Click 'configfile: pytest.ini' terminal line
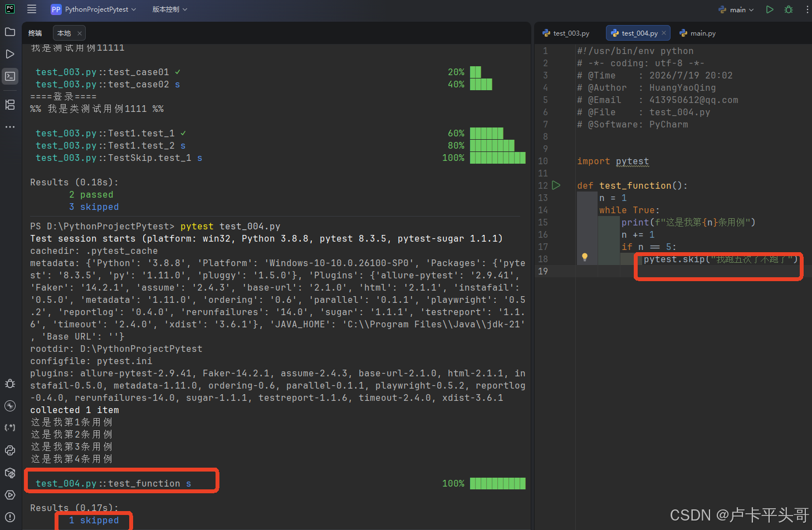 point(91,361)
